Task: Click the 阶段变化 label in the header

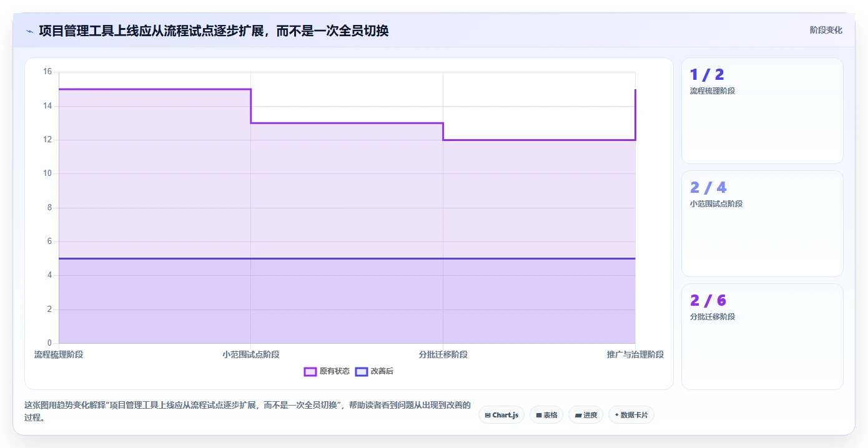Action: (x=826, y=30)
